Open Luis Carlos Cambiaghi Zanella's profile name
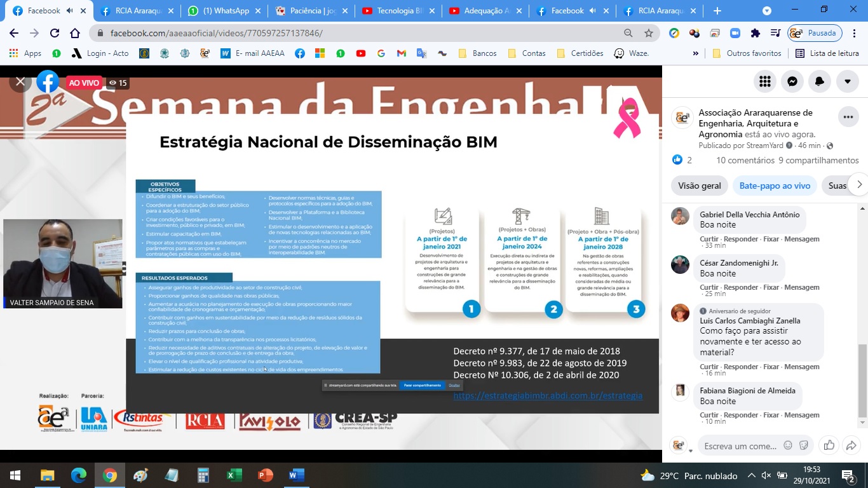This screenshot has width=868, height=488. point(750,321)
